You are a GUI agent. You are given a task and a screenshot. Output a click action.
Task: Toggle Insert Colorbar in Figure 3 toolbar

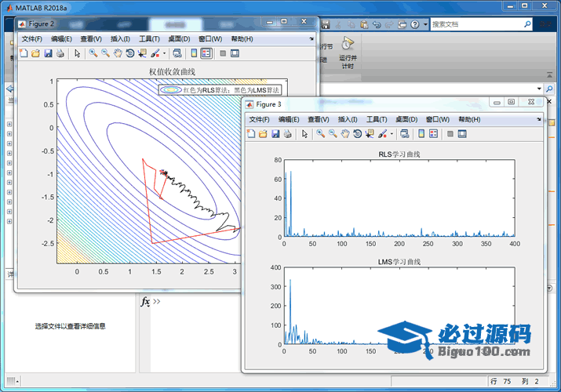(x=421, y=134)
